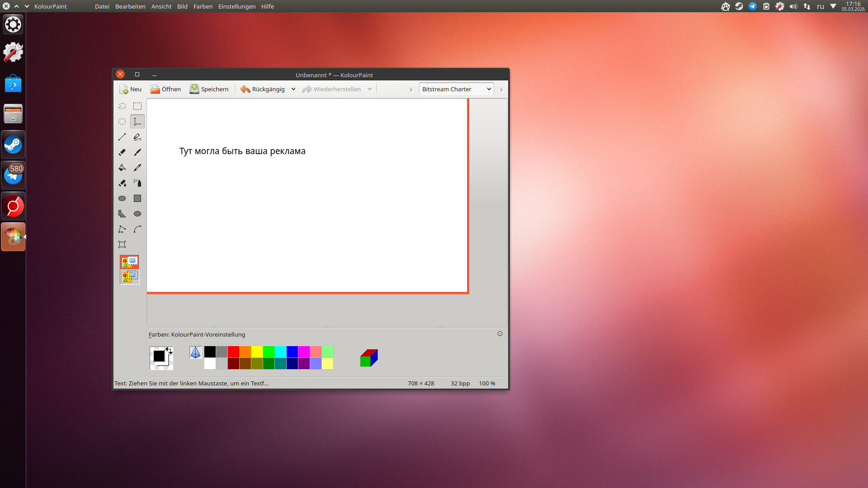This screenshot has width=868, height=488.
Task: Activate the Brush tool
Action: [x=137, y=152]
